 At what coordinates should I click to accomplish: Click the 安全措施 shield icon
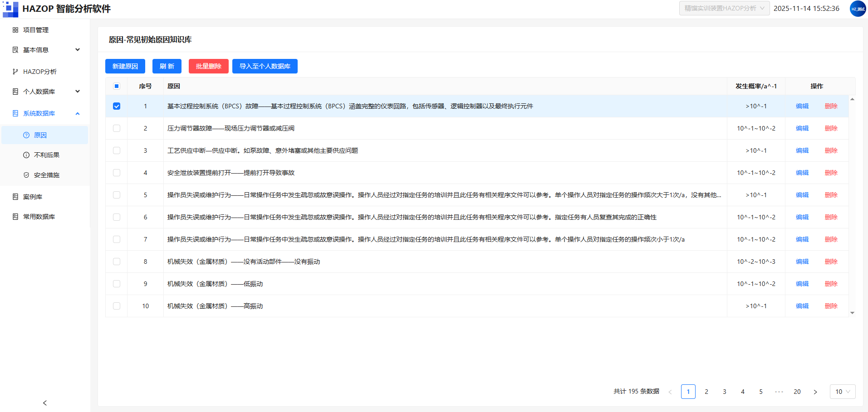26,175
